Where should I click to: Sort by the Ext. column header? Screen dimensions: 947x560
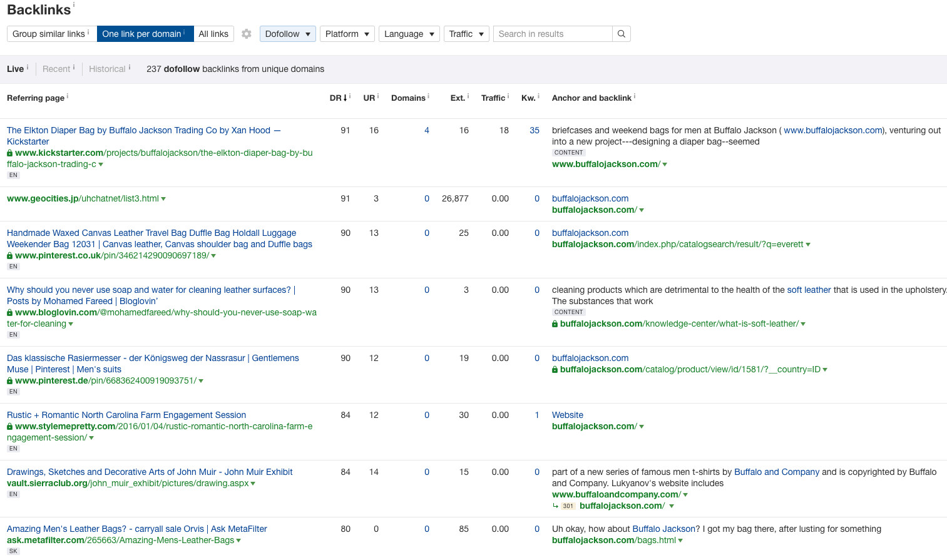tap(458, 98)
